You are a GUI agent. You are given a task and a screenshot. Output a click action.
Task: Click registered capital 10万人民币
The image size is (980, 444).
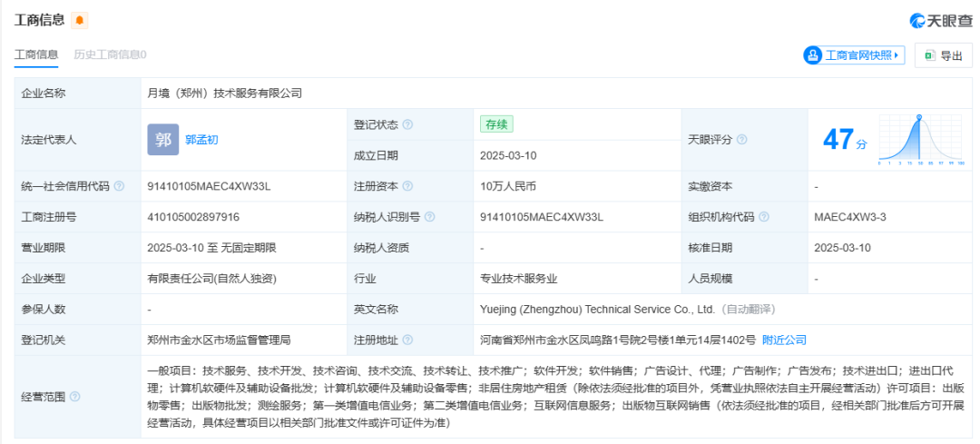tap(509, 186)
